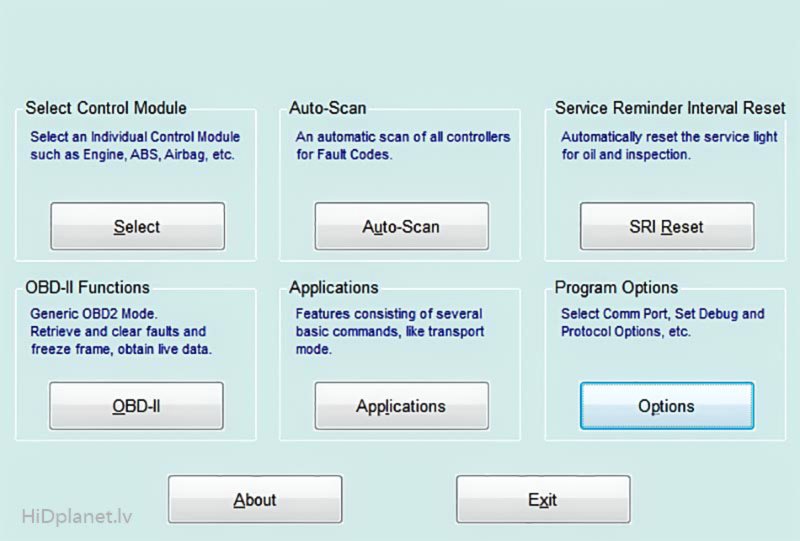Click the OBD-II Functions heading
The image size is (800, 541).
pos(88,288)
